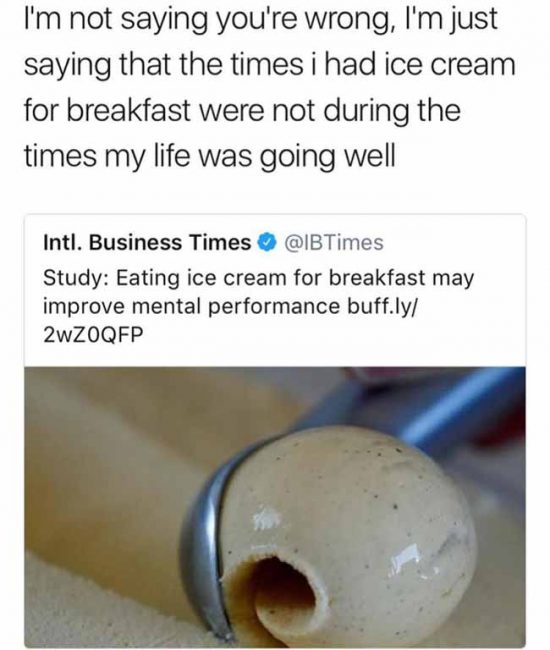Image resolution: width=550 pixels, height=650 pixels.
Task: Click the 'saying that the times i had' line
Action: (270, 65)
